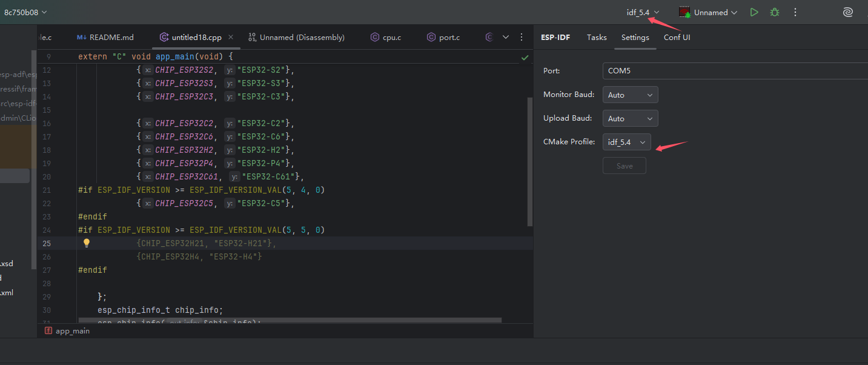The height and width of the screenshot is (365, 868).
Task: Switch to the Tasks tab in ESP-IDF panel
Action: pos(597,37)
